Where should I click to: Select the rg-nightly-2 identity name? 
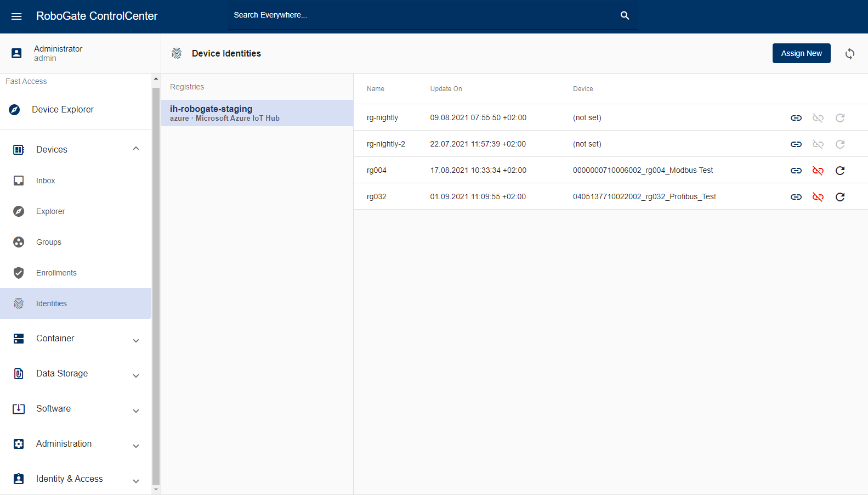click(386, 144)
